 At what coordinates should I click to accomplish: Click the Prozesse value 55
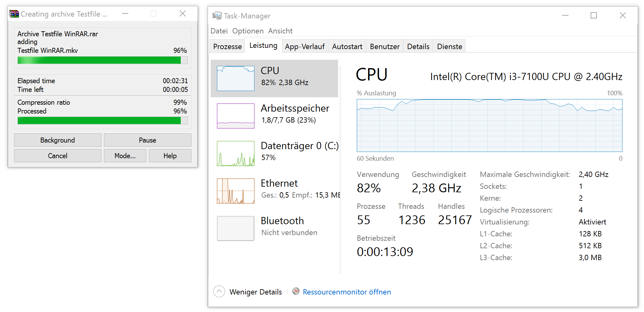tap(364, 220)
